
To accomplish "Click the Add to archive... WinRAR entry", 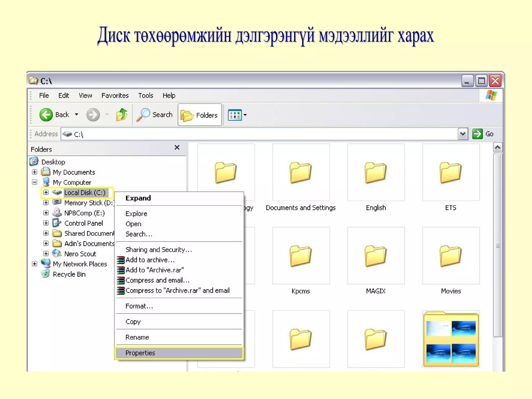I will click(150, 260).
